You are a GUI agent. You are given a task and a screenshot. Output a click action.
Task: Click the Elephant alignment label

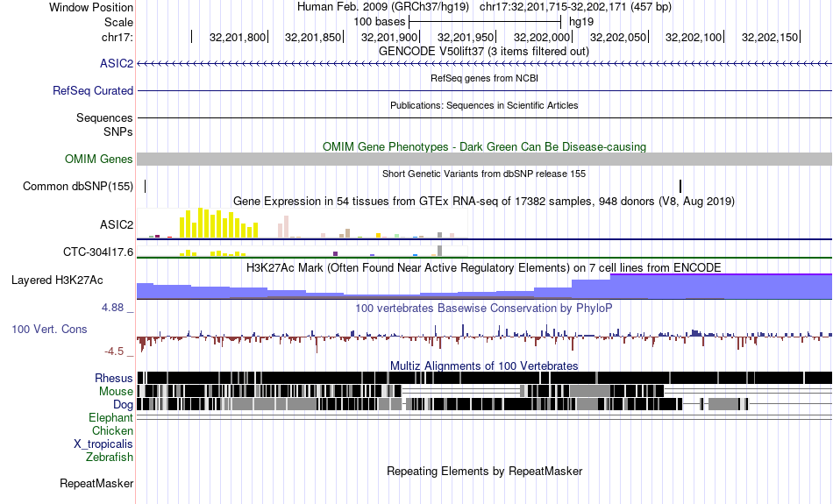(110, 418)
